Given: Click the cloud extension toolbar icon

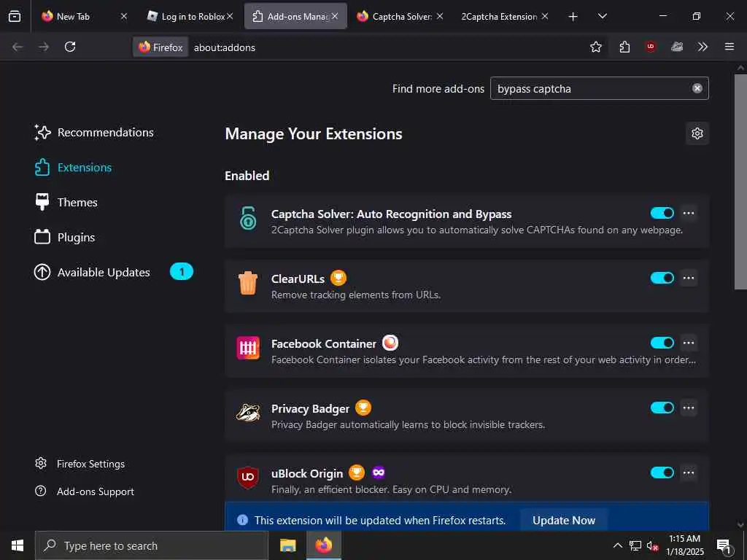Looking at the screenshot, I should point(676,47).
